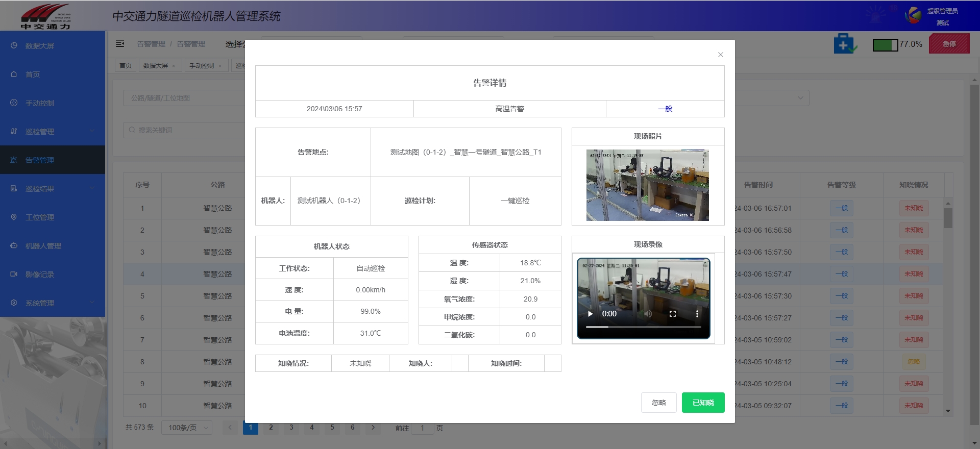Click the 工位管理 location icon
Screen dimensions: 980x449
click(x=14, y=217)
